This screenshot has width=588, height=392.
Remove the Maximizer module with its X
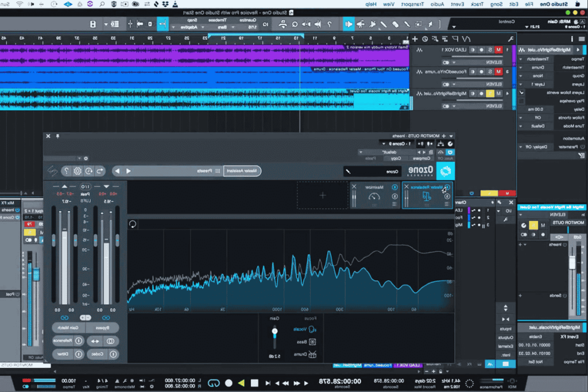pyautogui.click(x=354, y=187)
